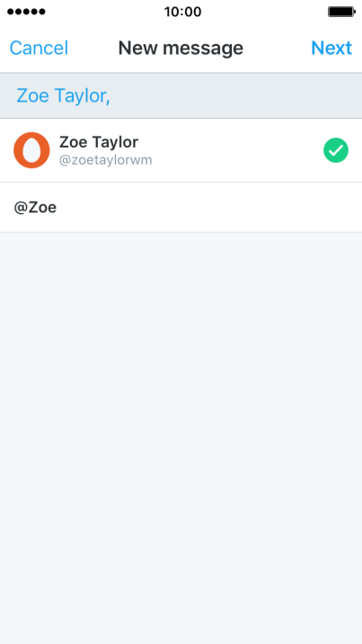Select the blue Zoe Taylor recipient token
This screenshot has width=362, height=644.
63,95
